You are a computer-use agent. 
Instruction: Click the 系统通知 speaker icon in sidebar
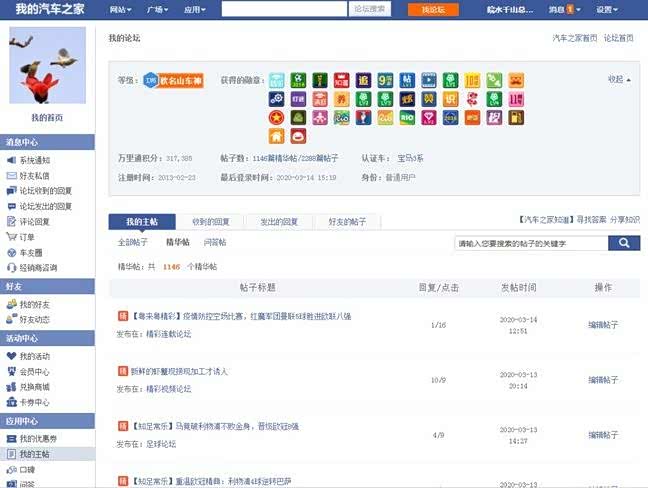pos(11,160)
